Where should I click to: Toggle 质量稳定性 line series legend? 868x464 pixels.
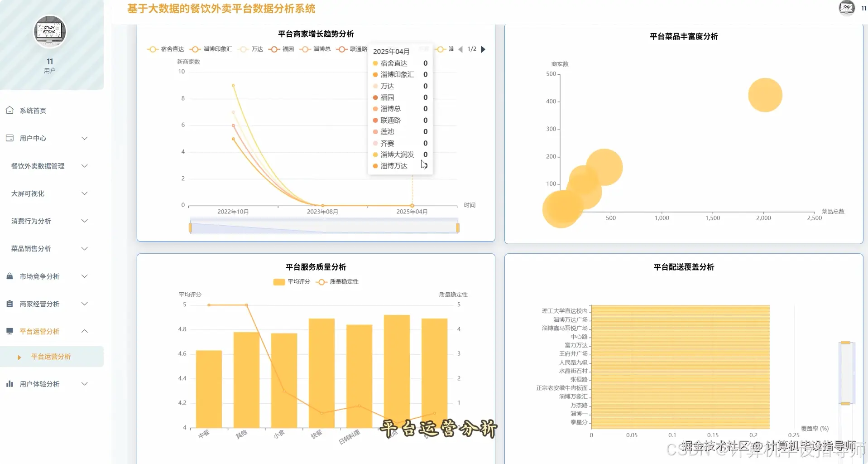tap(337, 282)
